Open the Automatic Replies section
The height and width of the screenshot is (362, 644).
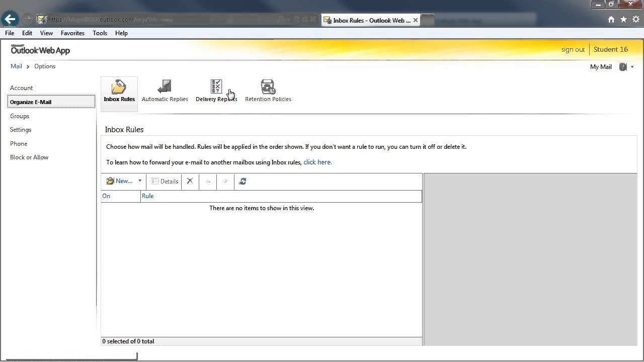pos(165,92)
